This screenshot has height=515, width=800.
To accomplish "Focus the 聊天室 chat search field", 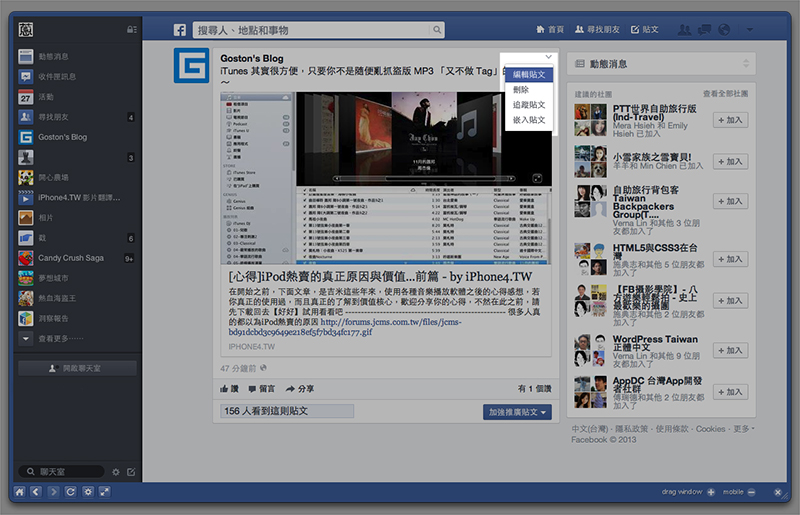I will (x=61, y=472).
